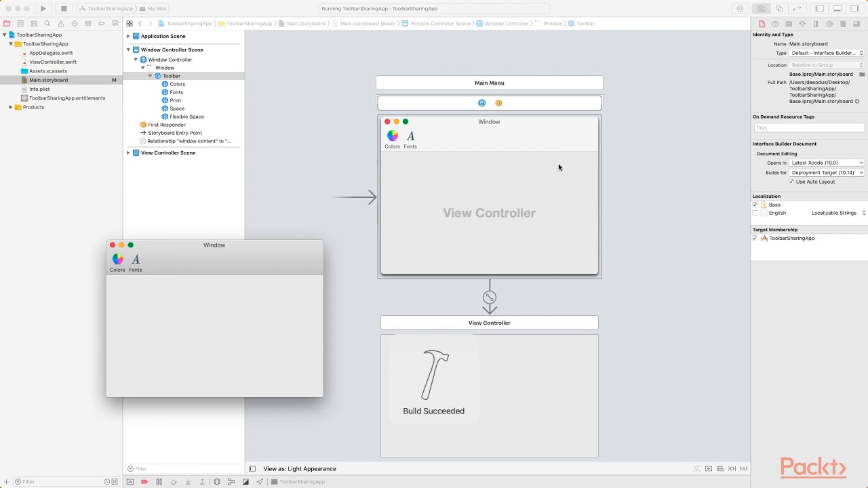The height and width of the screenshot is (488, 868).
Task: Open the Report navigator speech-bubble icon
Action: tap(115, 24)
